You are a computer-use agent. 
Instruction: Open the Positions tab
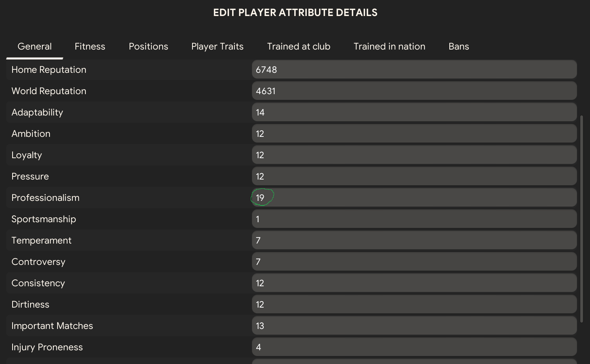148,47
